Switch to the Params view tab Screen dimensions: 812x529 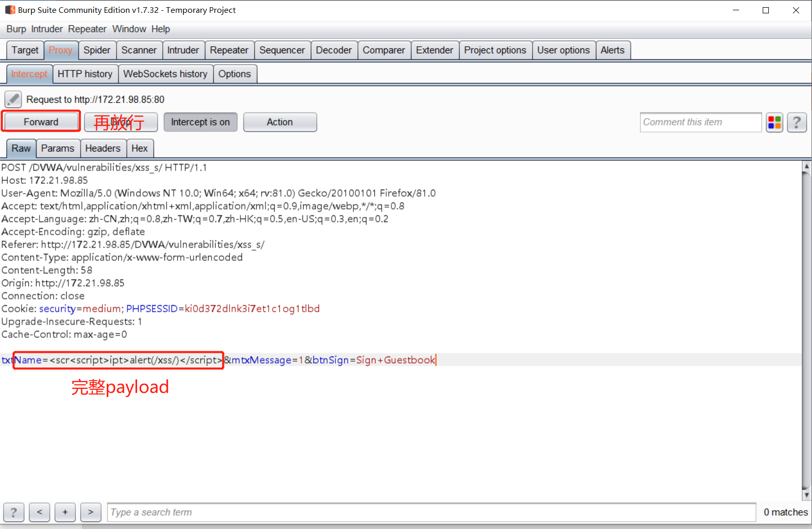pyautogui.click(x=58, y=148)
